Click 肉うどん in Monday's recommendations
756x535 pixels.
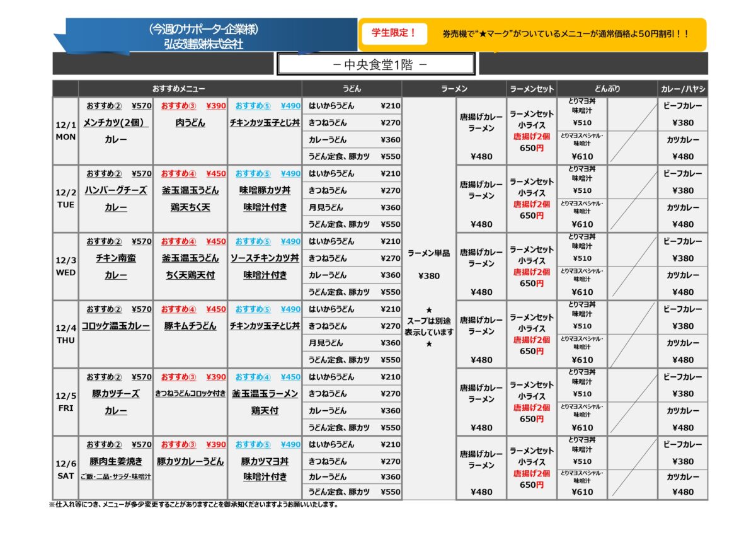[x=190, y=123]
